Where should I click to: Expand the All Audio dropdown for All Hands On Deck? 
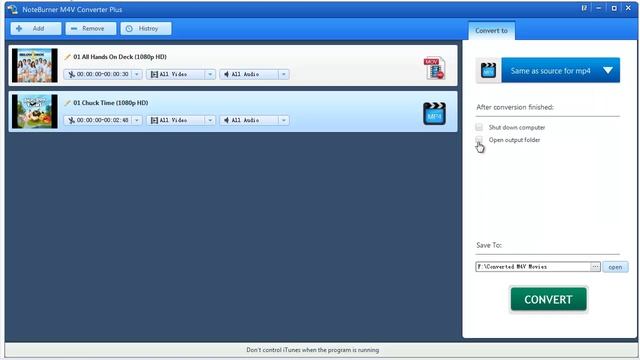pyautogui.click(x=284, y=74)
